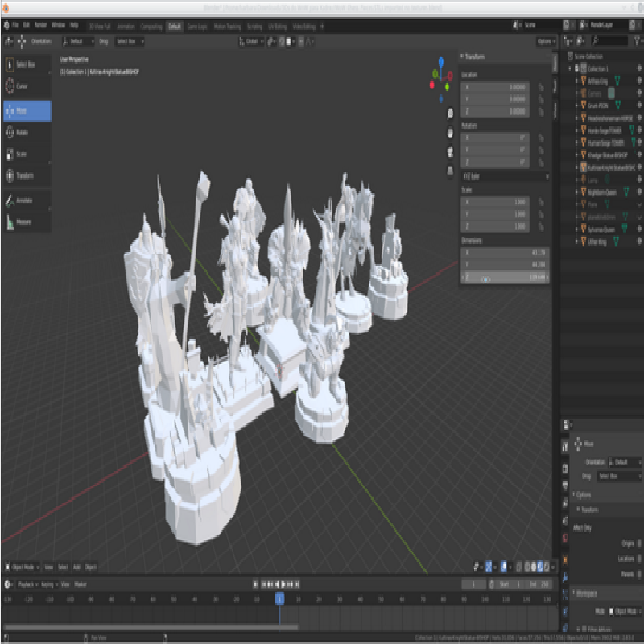Select the Annotate tool
The image size is (644, 644).
(27, 200)
